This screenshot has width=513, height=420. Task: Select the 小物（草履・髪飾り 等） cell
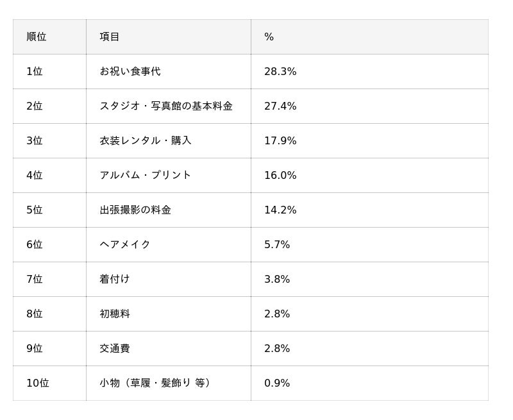tap(156, 383)
